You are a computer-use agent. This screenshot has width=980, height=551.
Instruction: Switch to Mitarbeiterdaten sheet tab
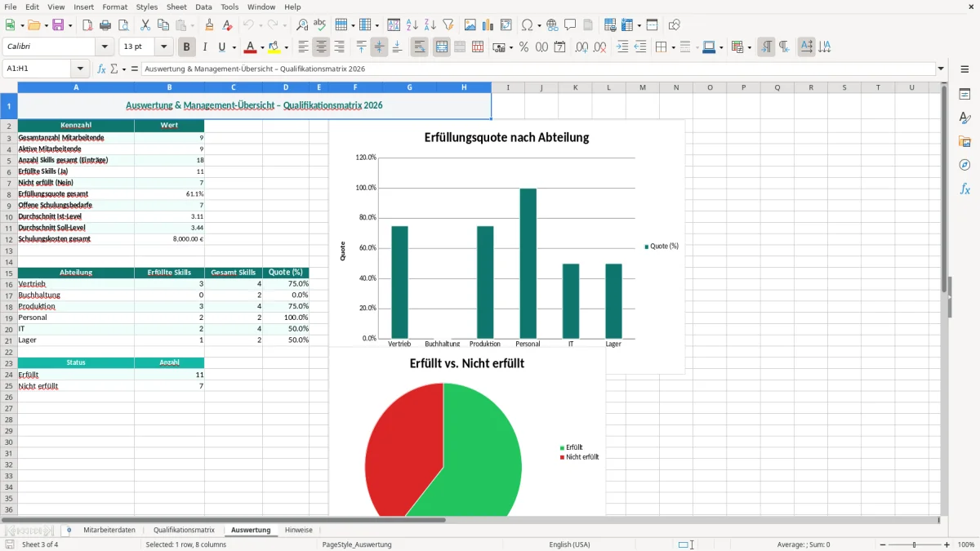point(109,530)
